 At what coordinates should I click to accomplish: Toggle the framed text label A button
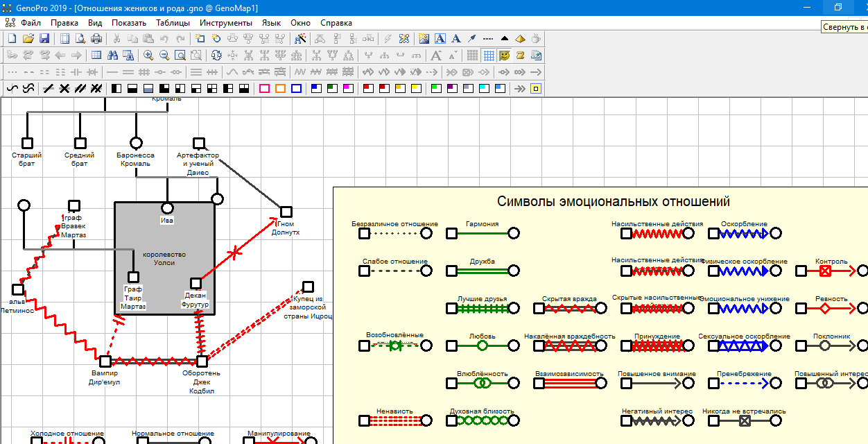pyautogui.click(x=440, y=39)
